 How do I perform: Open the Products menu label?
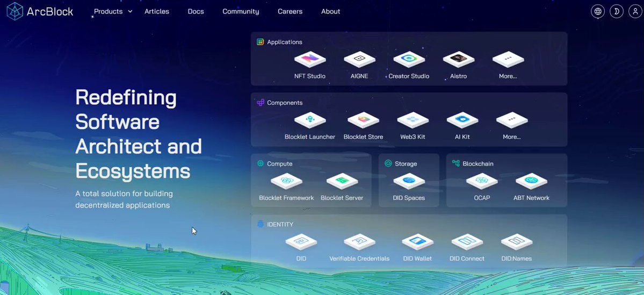pos(108,11)
